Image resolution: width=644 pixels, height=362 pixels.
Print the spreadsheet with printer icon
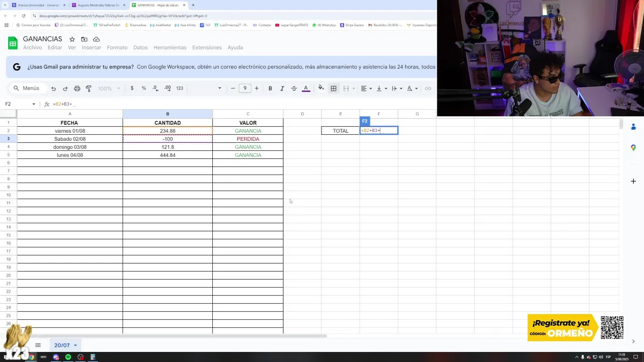pyautogui.click(x=77, y=88)
